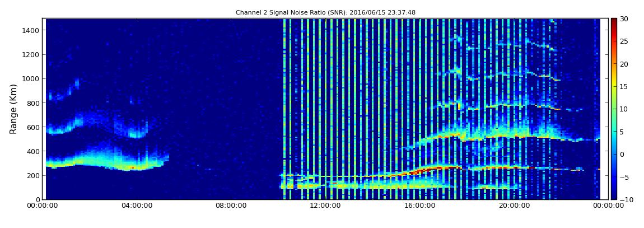The width and height of the screenshot is (644, 228).
Task: Click the colorbar value 30
Action: (x=624, y=19)
